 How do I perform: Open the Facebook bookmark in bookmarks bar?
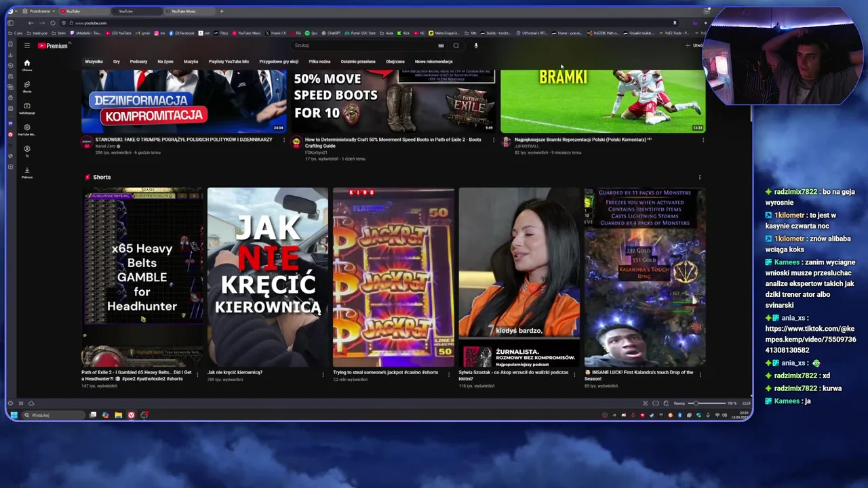183,33
